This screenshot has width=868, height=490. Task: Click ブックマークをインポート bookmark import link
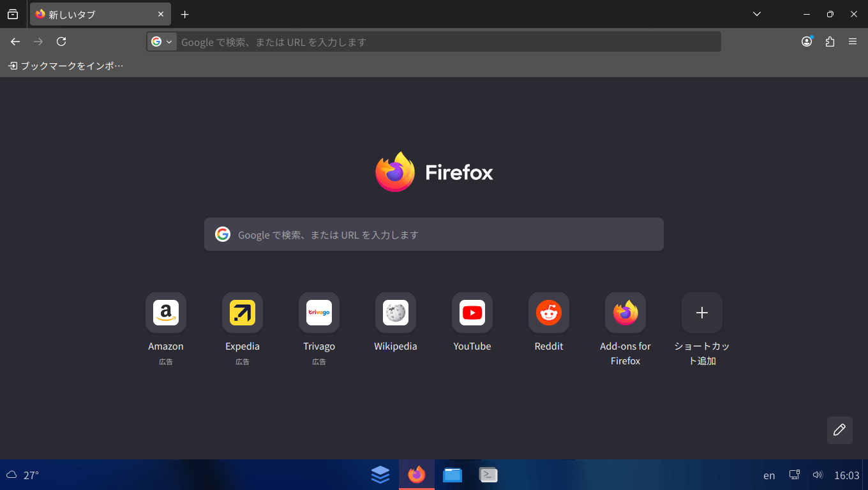coord(66,66)
